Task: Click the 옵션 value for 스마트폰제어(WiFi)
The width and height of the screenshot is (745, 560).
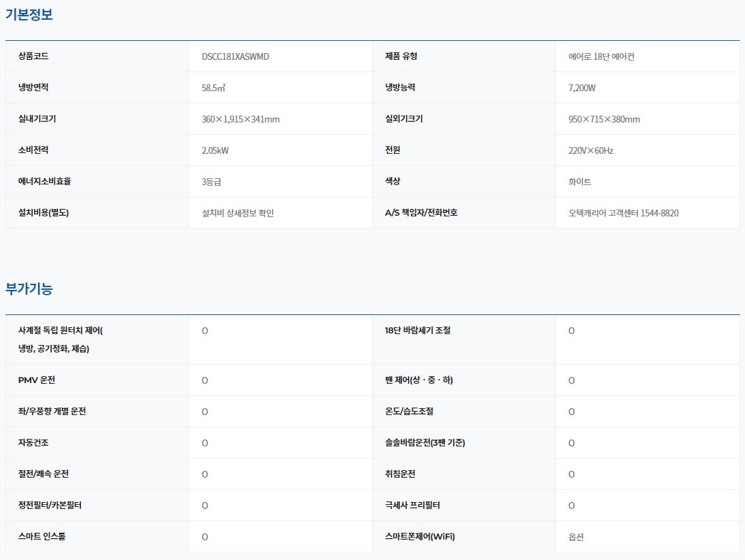Action: click(576, 537)
